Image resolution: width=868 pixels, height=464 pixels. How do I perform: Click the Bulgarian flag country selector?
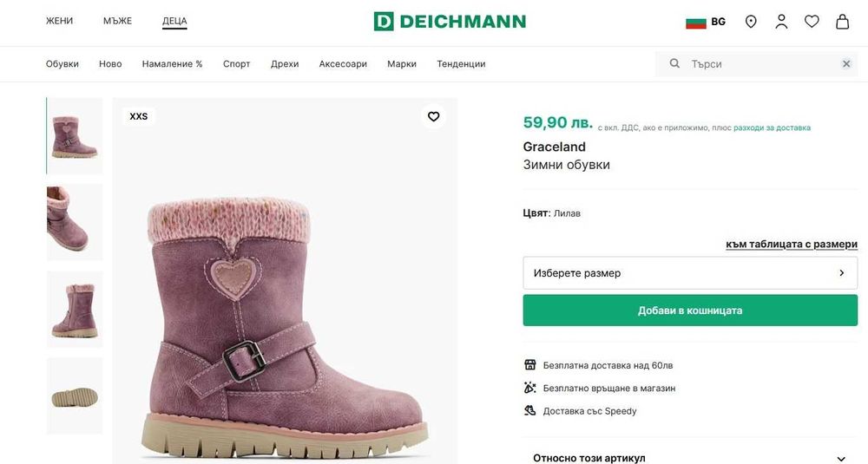[x=705, y=22]
